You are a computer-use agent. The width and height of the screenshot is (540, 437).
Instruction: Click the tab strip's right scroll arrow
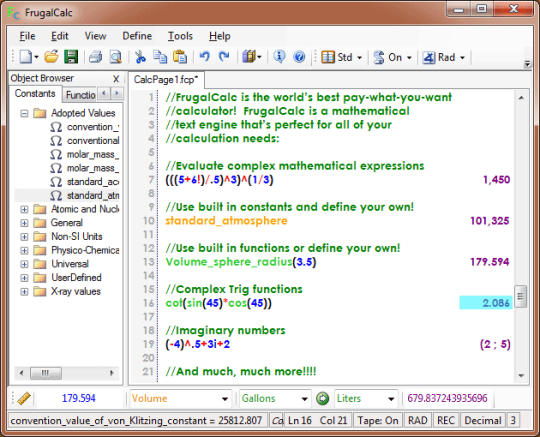point(117,93)
